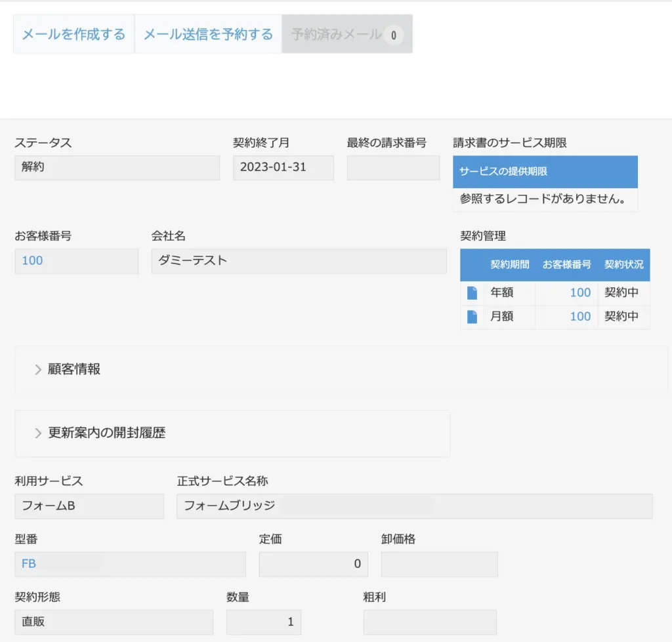The height and width of the screenshot is (642, 672).
Task: Click the blue サービスの提供期限 table header
Action: click(x=545, y=171)
